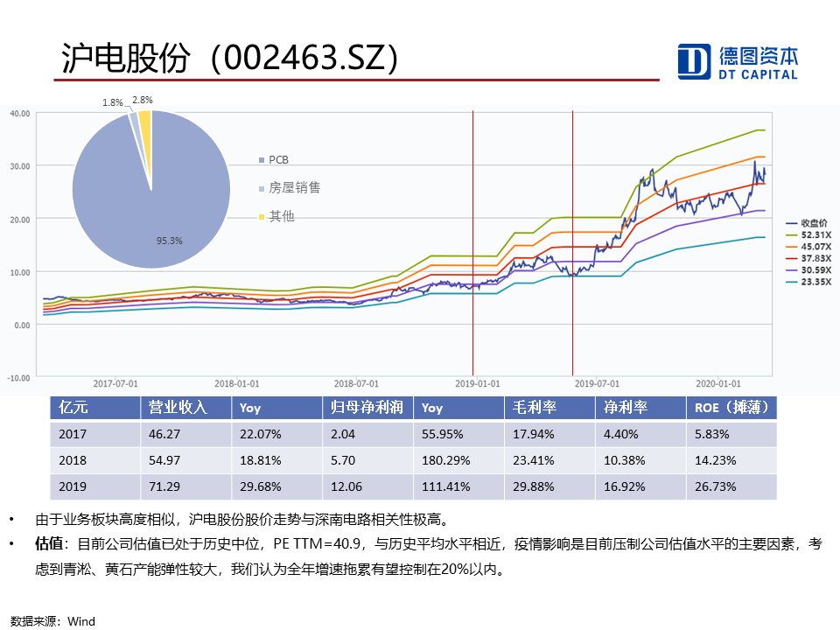840x630 pixels.
Task: Click the 2018-01-01 axis label
Action: coord(237,383)
